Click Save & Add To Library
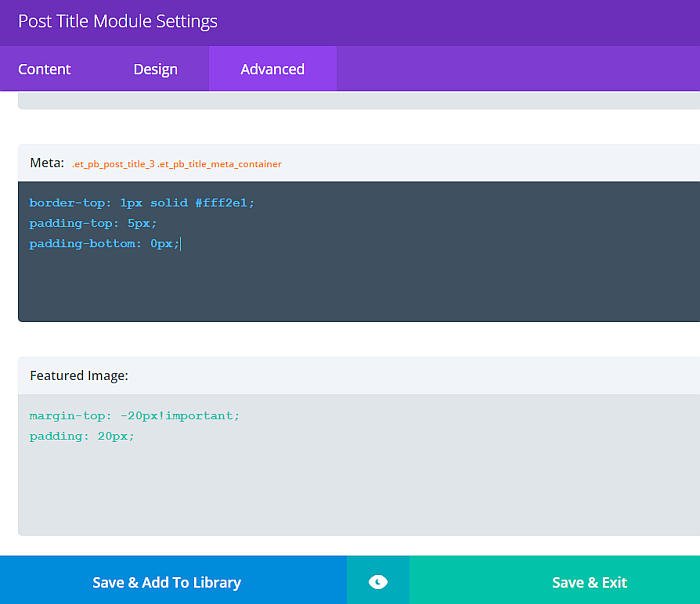 167,582
